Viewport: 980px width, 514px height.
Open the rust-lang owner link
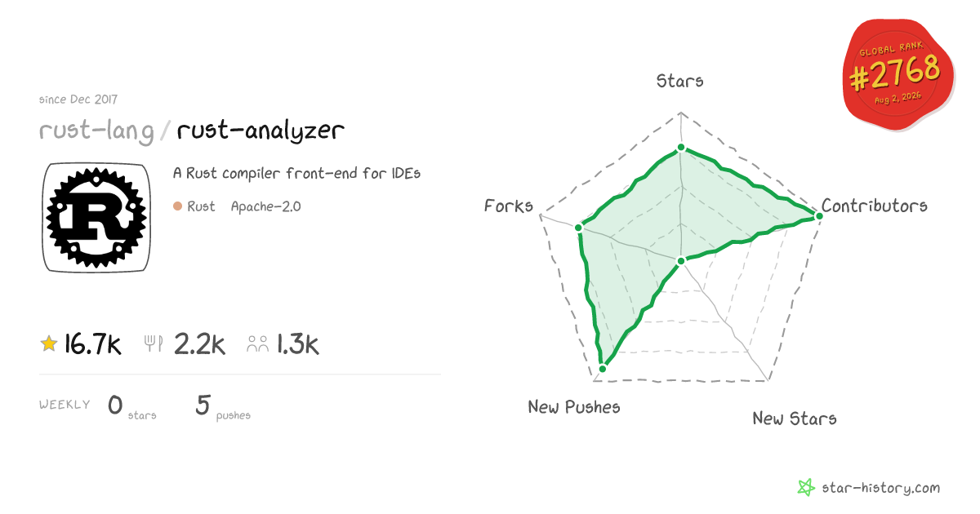click(x=96, y=131)
